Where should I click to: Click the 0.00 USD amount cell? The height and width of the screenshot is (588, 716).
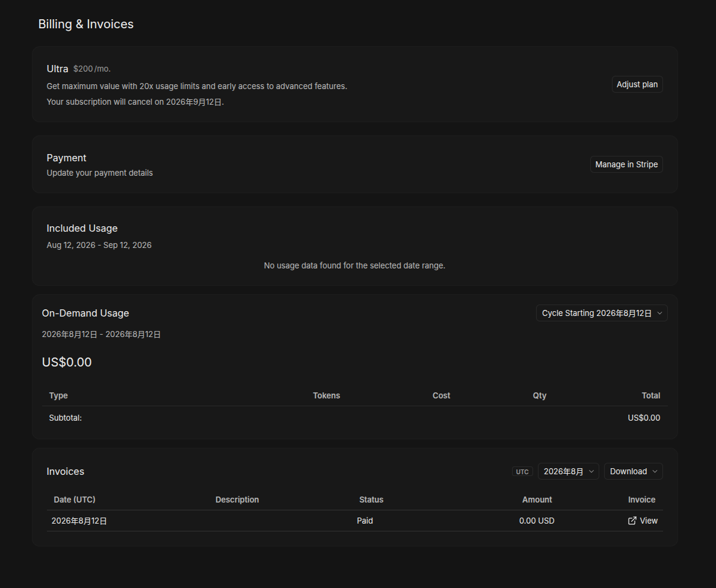pos(537,521)
